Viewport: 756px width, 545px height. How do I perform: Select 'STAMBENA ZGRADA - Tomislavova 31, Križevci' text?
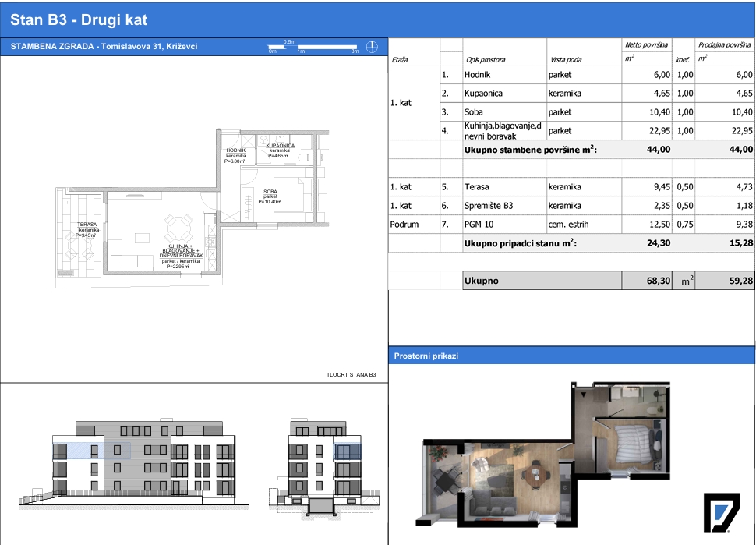pyautogui.click(x=104, y=47)
